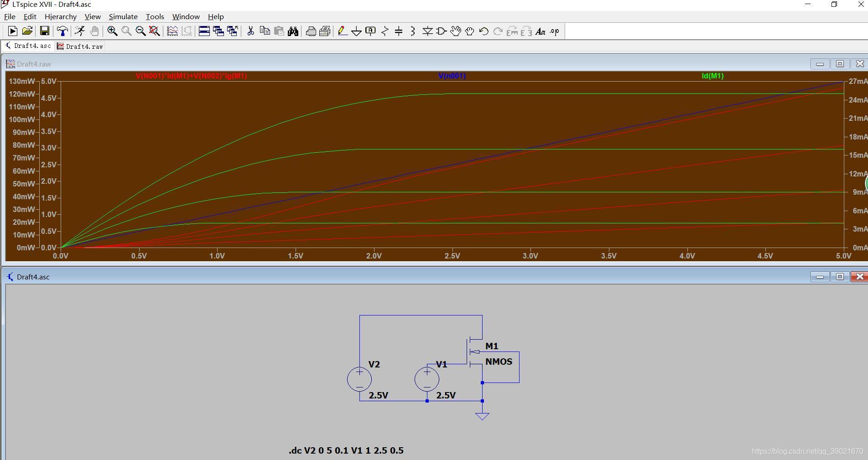Maximize the Draft4.raw plot pane
Screen dimensions: 868x460
pyautogui.click(x=840, y=64)
